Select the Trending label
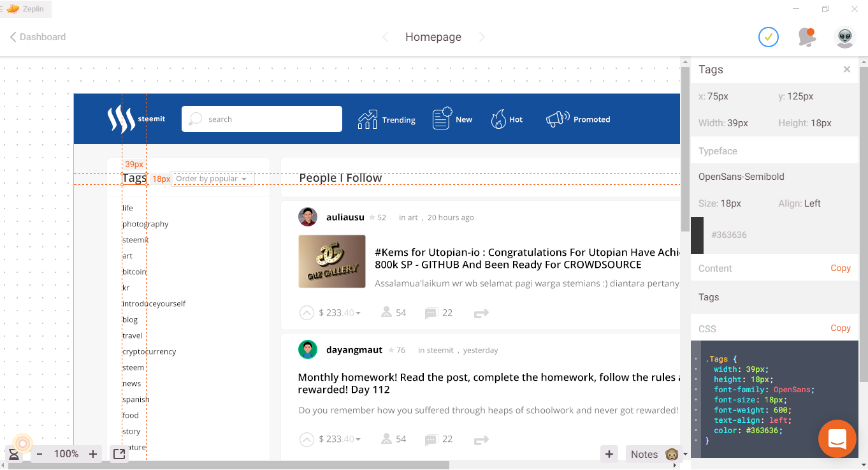 (399, 120)
